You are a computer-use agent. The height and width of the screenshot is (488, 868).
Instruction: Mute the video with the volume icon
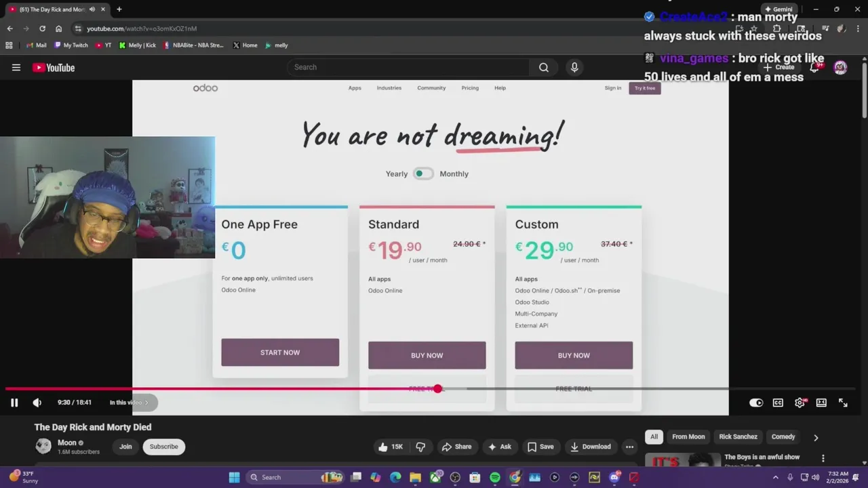(37, 403)
